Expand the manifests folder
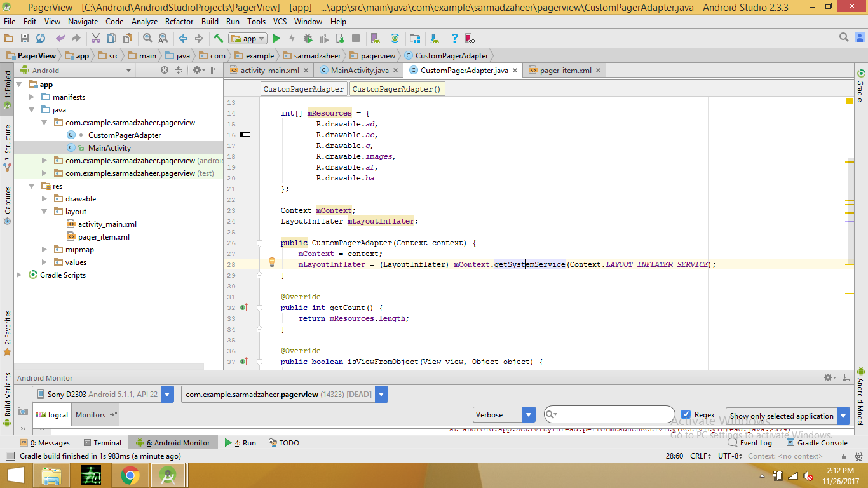The height and width of the screenshot is (488, 868). click(32, 97)
